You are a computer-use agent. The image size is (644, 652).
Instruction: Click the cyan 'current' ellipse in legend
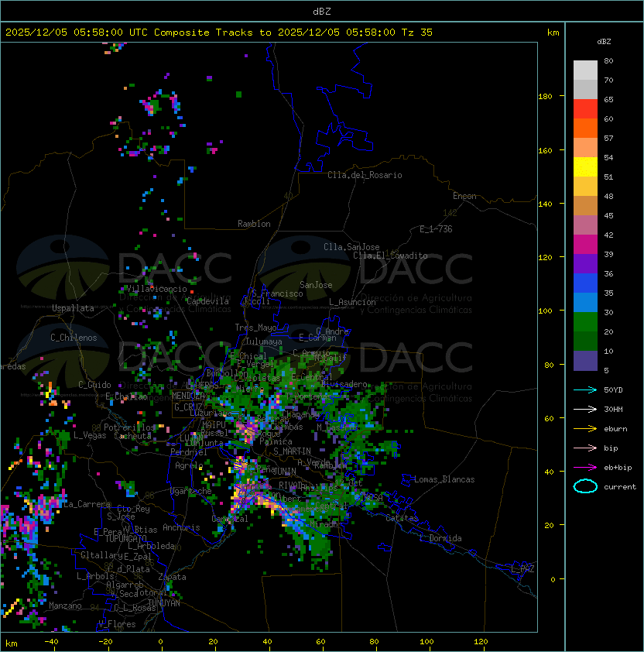(585, 486)
